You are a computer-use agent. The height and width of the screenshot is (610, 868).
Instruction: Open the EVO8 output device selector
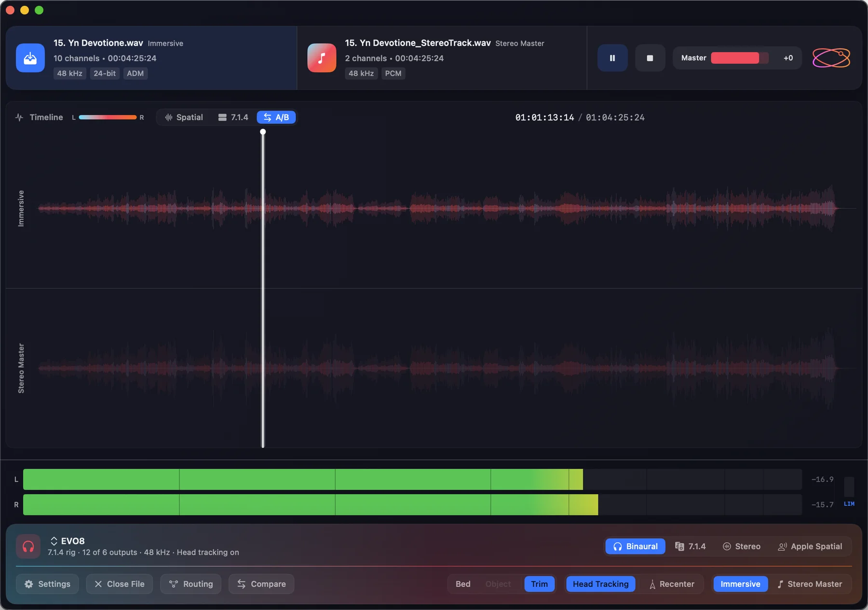pos(68,541)
